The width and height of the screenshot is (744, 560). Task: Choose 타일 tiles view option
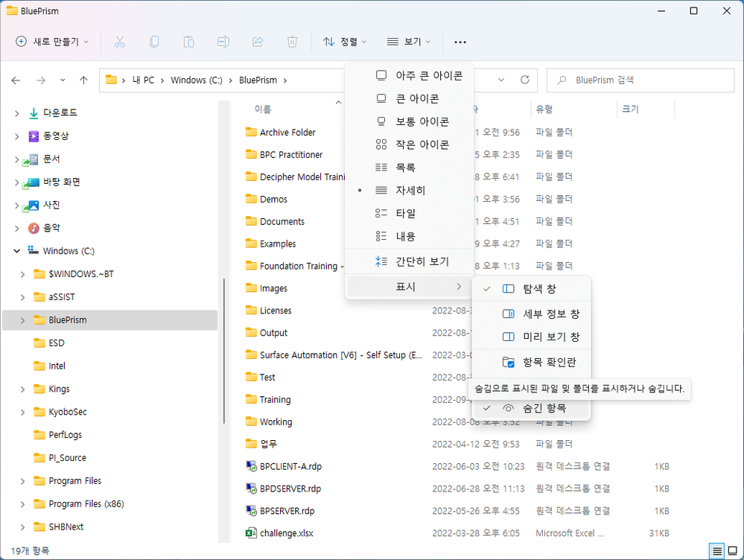click(x=409, y=213)
